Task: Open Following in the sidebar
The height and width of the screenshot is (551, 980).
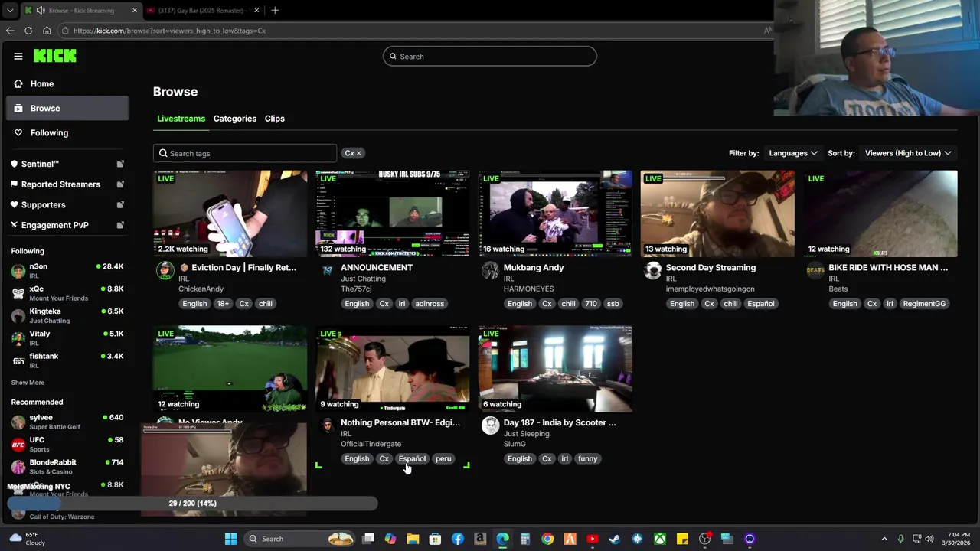Action: [x=67, y=132]
